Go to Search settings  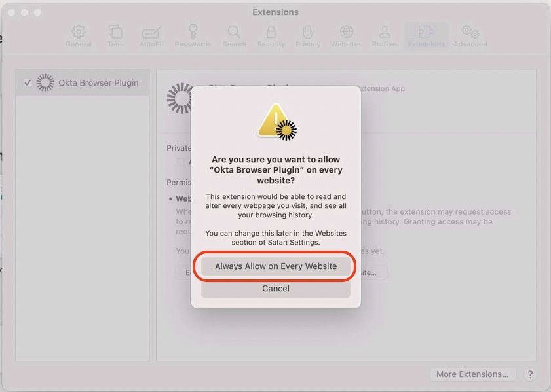coord(234,36)
